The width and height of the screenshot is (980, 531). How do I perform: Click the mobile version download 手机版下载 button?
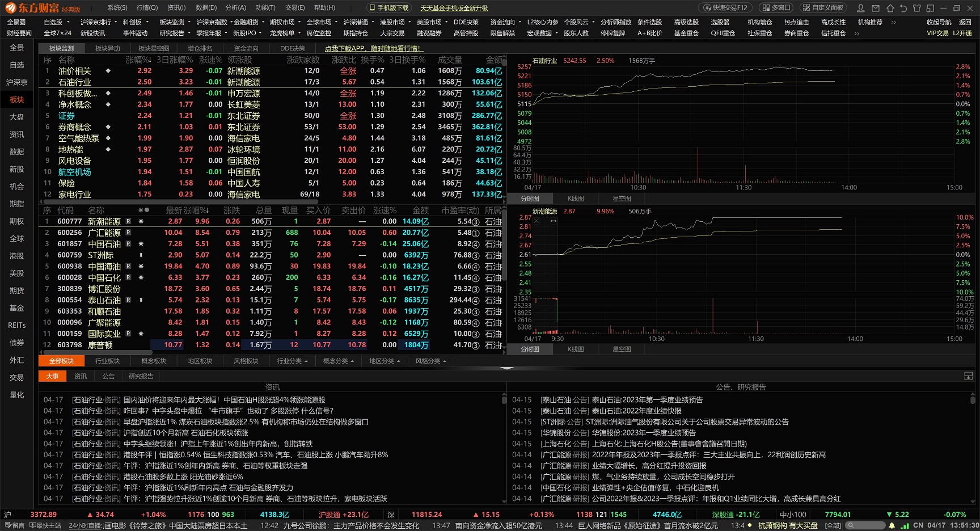point(388,8)
